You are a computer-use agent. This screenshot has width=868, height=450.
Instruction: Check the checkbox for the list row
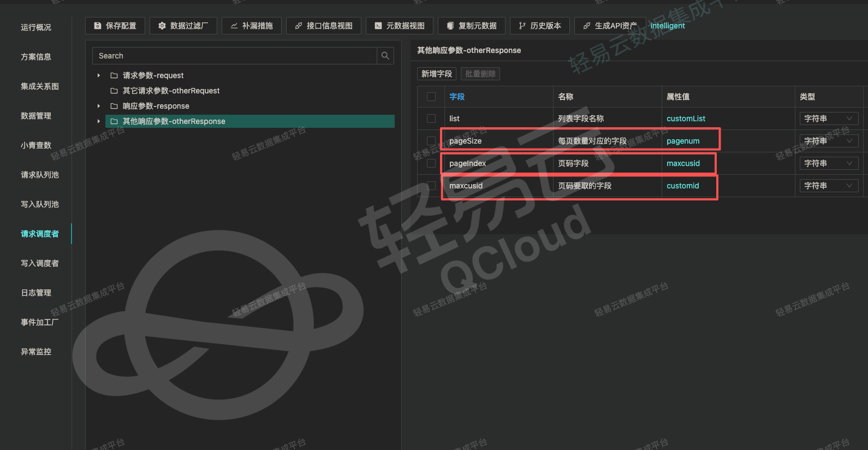[x=431, y=119]
